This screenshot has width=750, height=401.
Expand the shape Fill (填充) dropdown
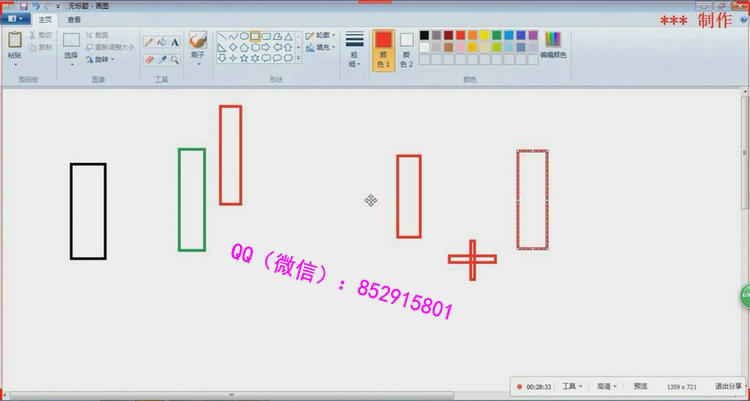[322, 47]
